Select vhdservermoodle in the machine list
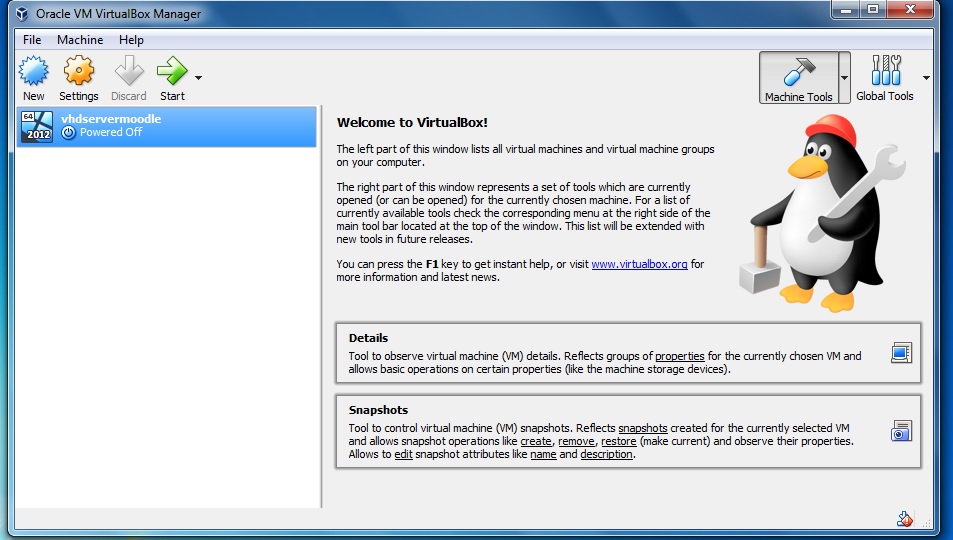Screen dimensions: 953x540 167,126
